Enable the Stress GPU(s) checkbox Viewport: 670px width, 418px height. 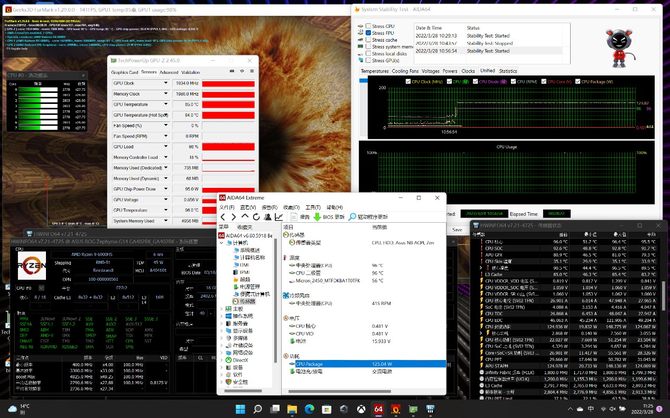[366, 60]
